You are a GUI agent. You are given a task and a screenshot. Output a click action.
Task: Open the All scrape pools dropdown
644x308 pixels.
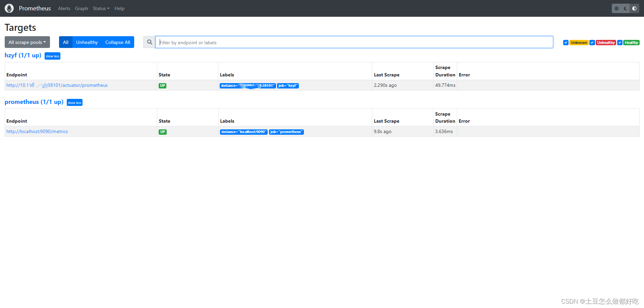[x=27, y=42]
